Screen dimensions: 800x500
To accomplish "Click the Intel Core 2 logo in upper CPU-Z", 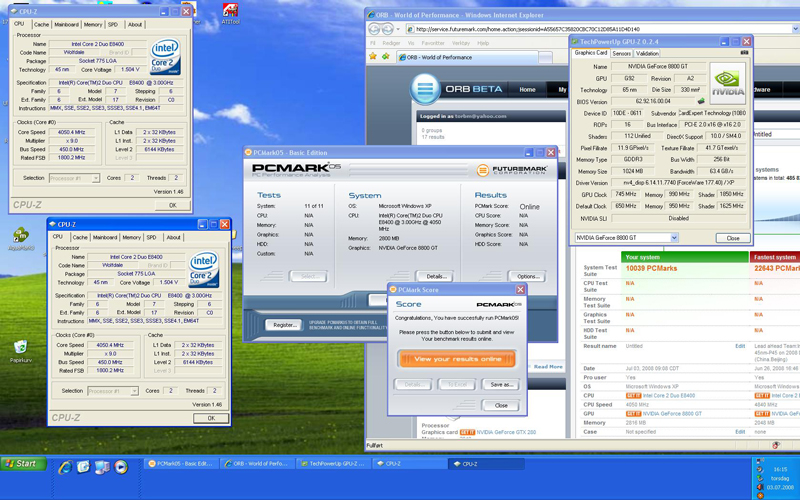I will (x=165, y=57).
